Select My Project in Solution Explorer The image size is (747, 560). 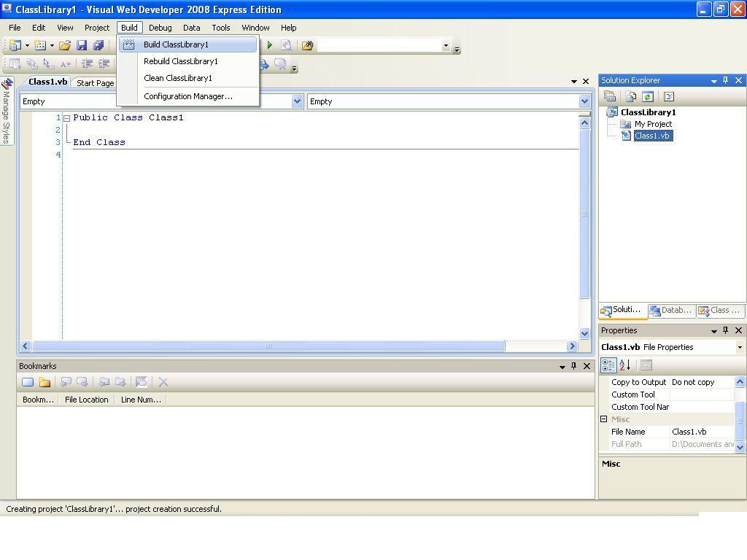coord(653,124)
